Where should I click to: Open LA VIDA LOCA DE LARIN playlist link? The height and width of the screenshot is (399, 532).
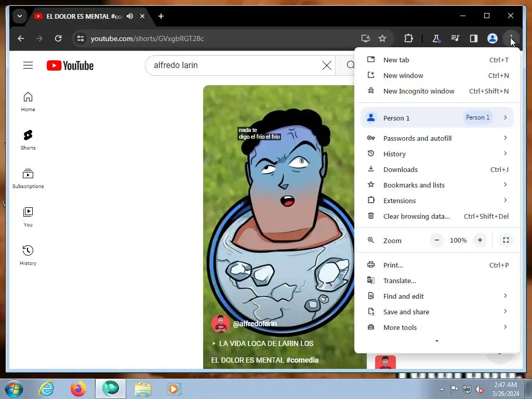pos(262,344)
